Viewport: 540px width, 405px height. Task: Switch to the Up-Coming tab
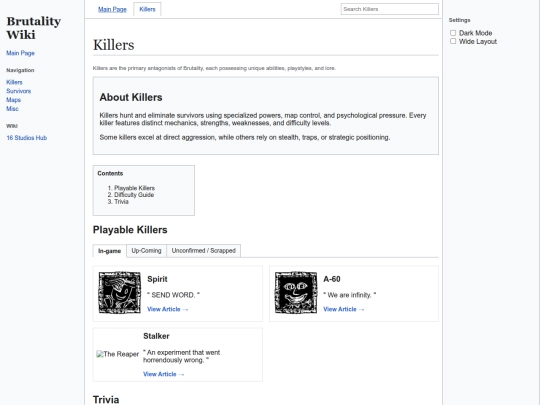tap(146, 251)
